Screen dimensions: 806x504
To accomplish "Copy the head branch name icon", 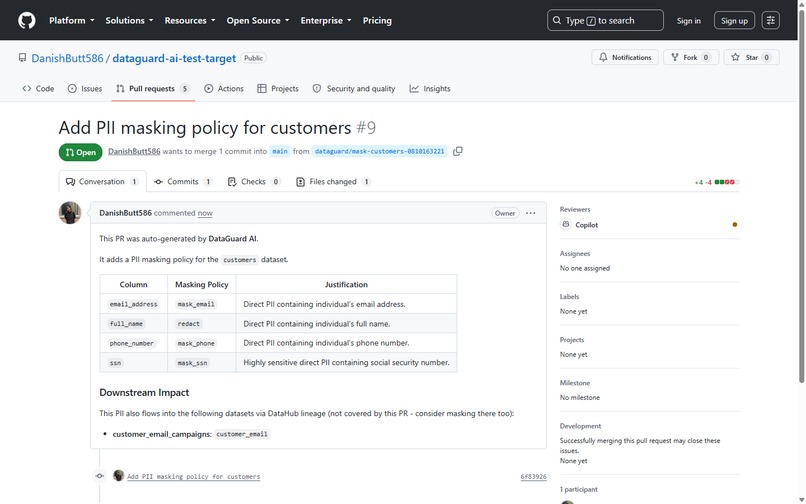I will 457,151.
